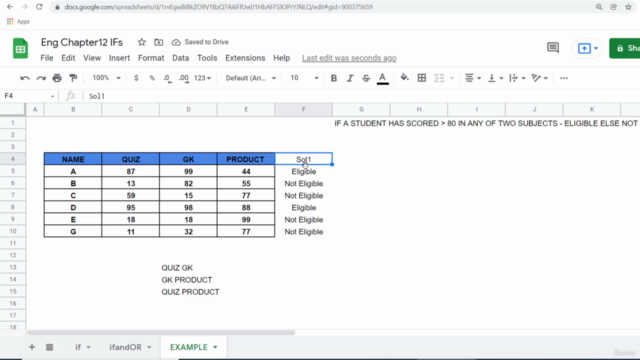Star the Eng Chapter12 IFs document
This screenshot has width=640, height=360.
(142, 42)
